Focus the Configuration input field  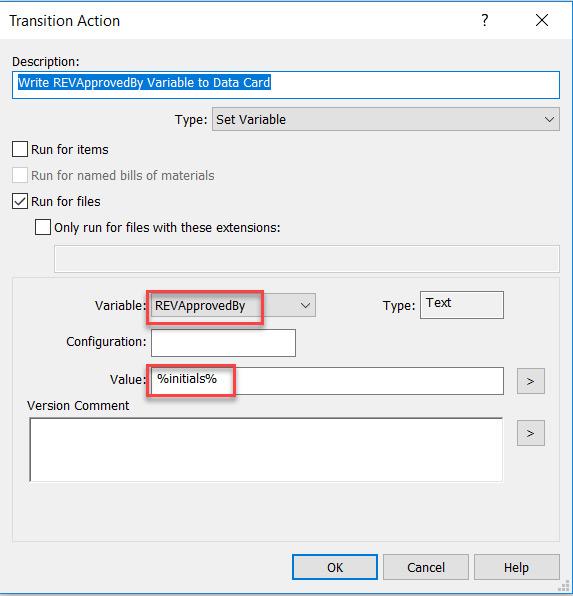click(223, 343)
